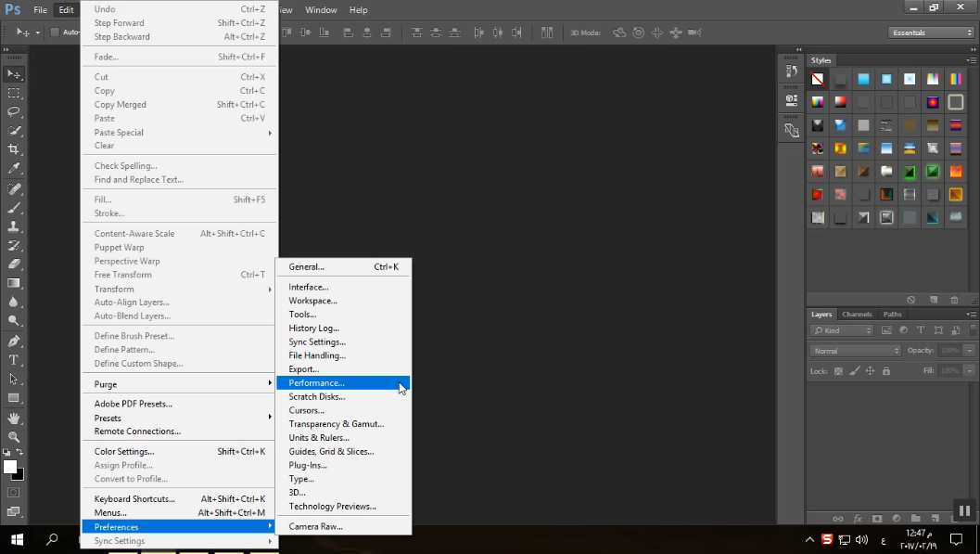Select the Rectangle shape tool
The width and height of the screenshot is (980, 554).
click(x=14, y=398)
